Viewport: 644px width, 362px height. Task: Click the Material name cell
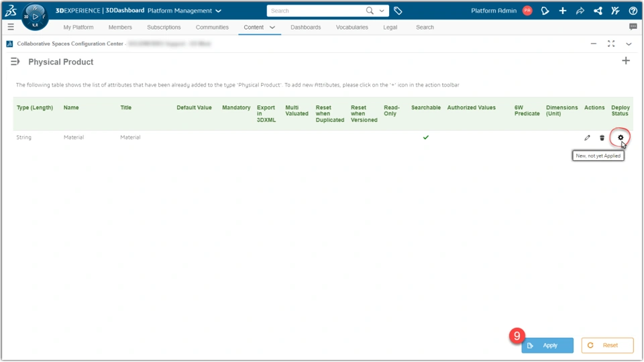pyautogui.click(x=74, y=137)
